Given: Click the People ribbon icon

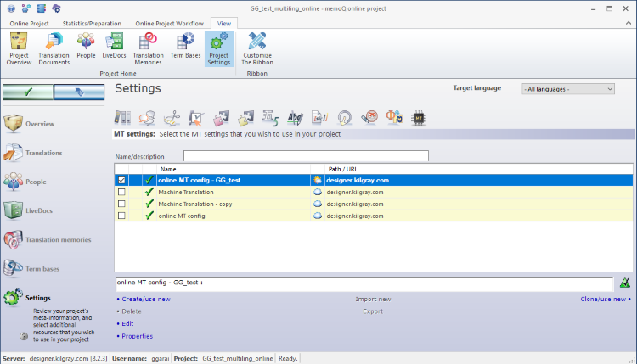Looking at the screenshot, I should point(86,46).
